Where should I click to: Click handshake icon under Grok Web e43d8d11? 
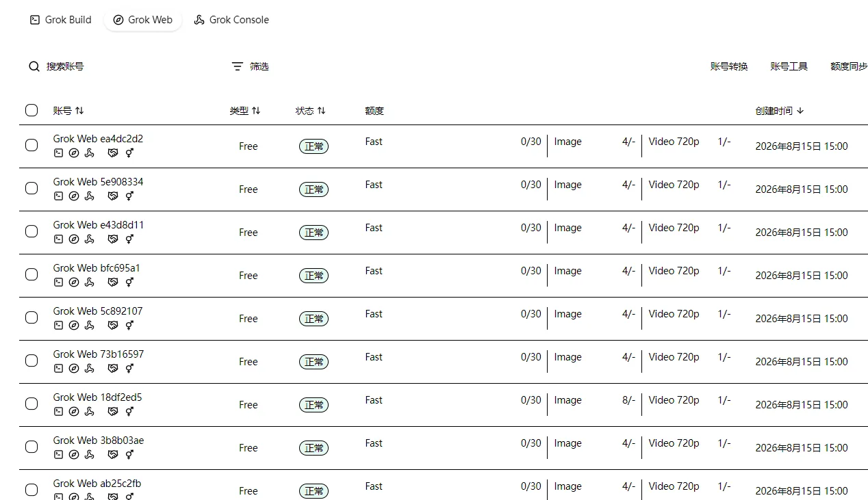[x=113, y=239]
